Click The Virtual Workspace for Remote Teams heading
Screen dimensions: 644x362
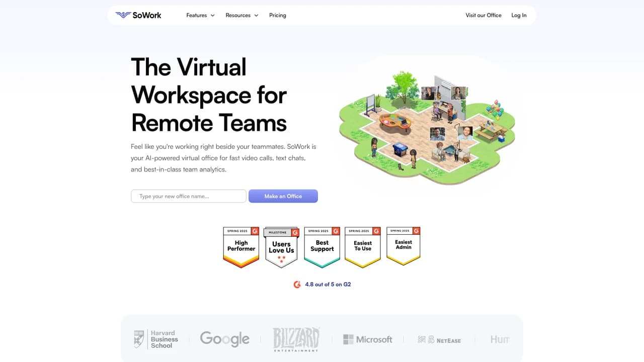209,95
